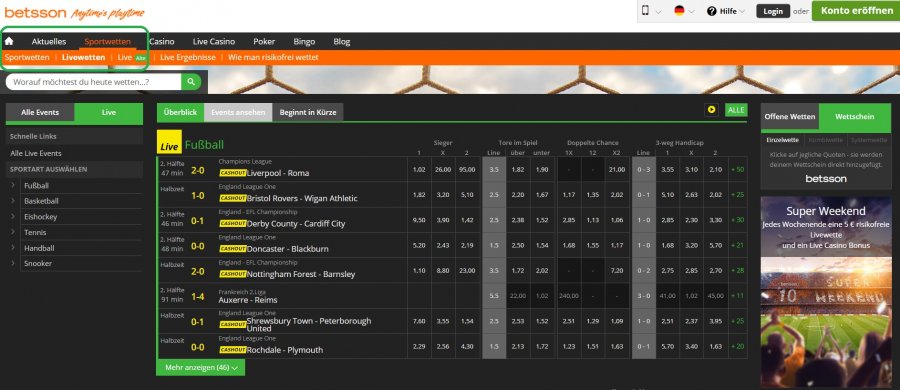Screen dimensions: 900x390
Task: Select Einzelwette bet type tab
Action: [782, 140]
